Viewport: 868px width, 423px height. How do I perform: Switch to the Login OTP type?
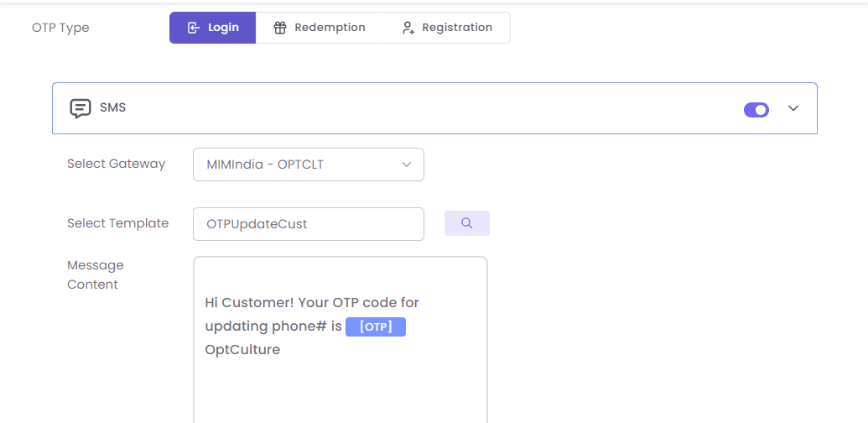(x=213, y=28)
